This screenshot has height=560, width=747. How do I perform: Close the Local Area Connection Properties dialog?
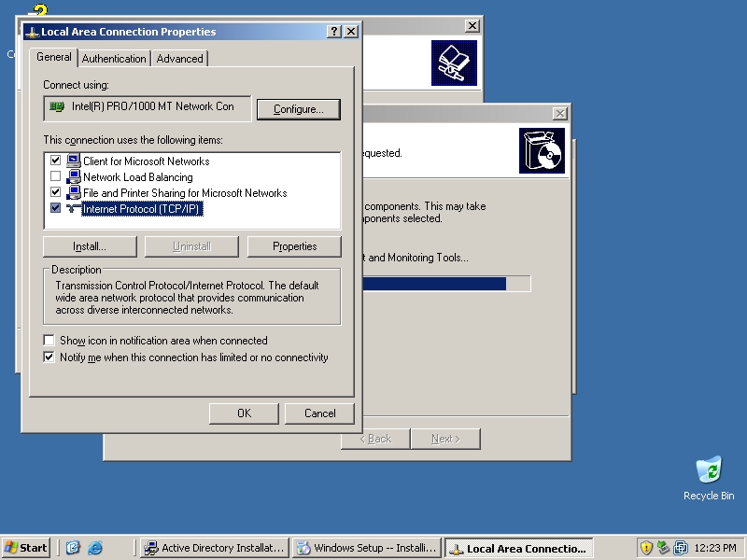(351, 32)
